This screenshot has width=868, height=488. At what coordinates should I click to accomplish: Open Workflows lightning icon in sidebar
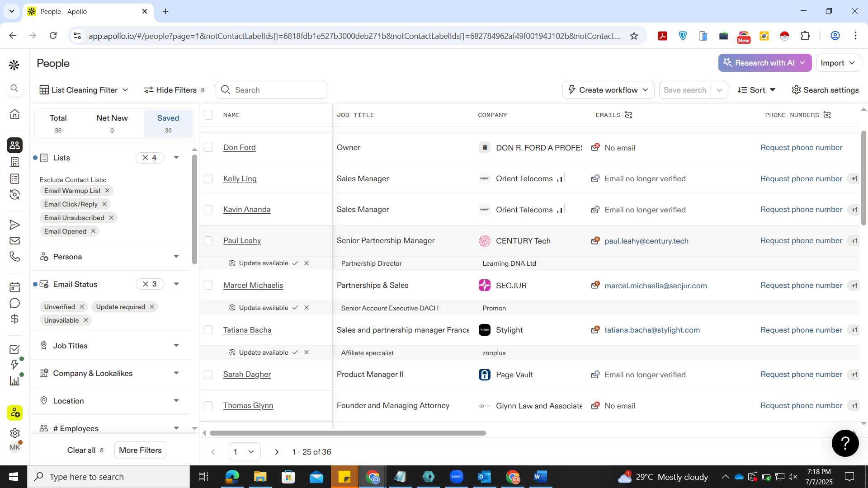coord(14,365)
